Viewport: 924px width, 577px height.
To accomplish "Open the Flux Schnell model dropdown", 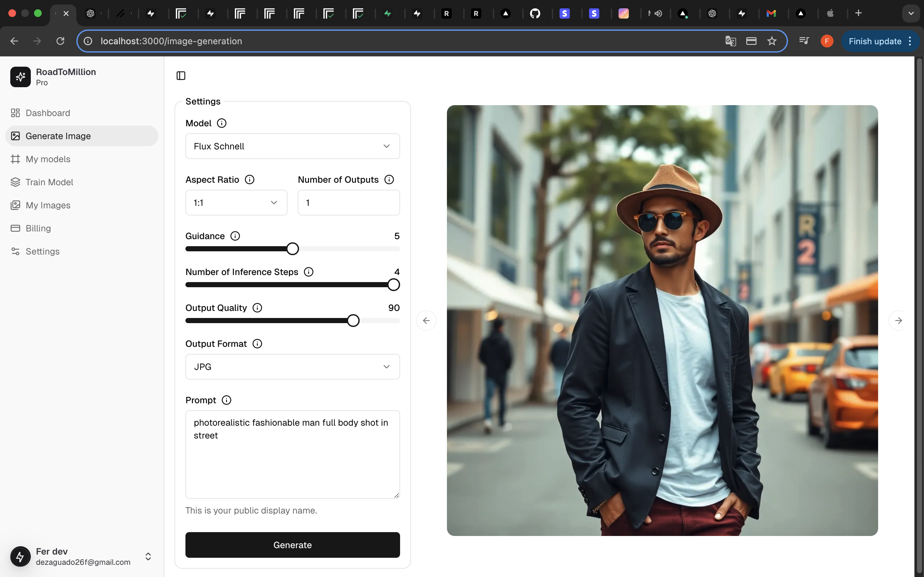I will tap(293, 146).
